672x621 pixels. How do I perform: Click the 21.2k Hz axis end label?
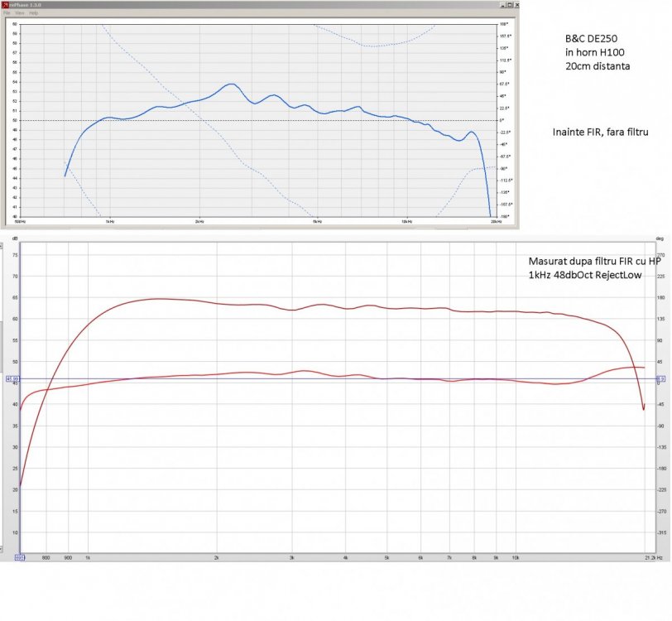pyautogui.click(x=654, y=558)
